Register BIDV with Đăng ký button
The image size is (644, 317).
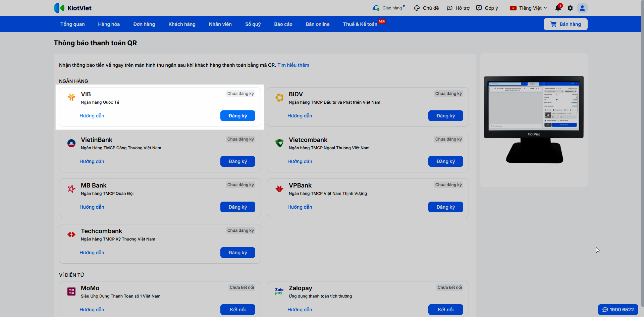pos(446,116)
